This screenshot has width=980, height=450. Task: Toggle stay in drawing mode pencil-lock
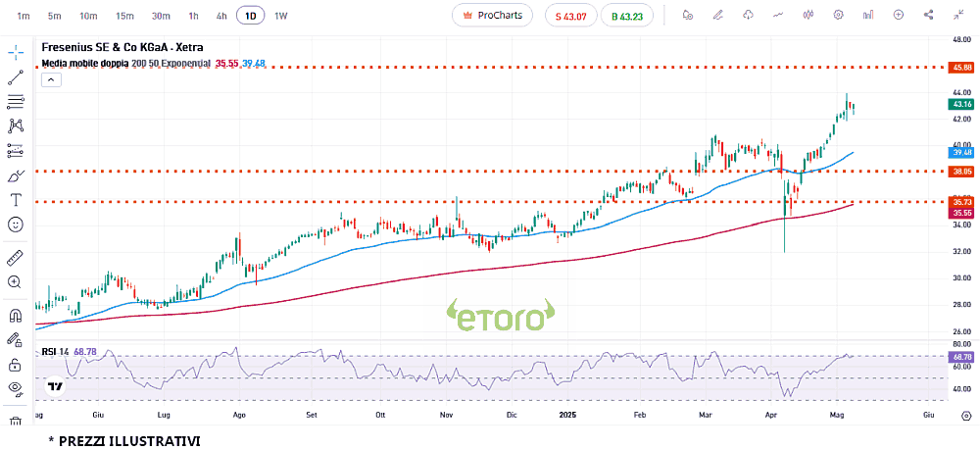pyautogui.click(x=16, y=339)
